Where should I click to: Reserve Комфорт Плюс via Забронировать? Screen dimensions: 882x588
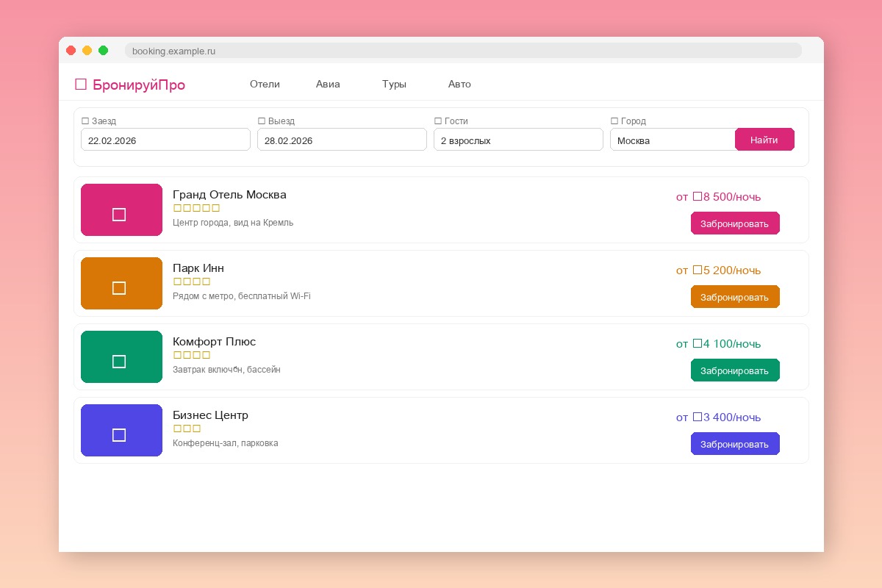pos(735,370)
